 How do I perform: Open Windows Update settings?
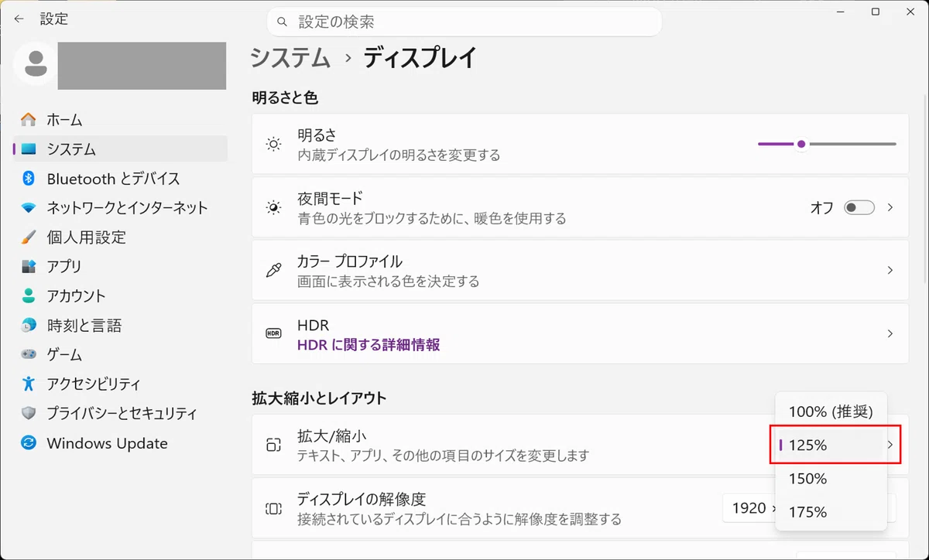click(x=120, y=443)
